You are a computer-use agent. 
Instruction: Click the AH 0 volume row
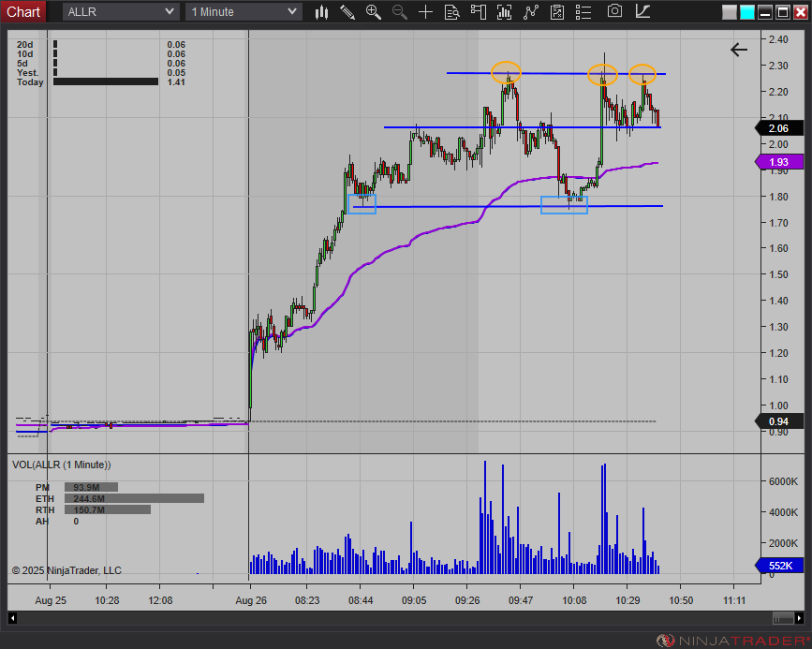[x=57, y=521]
